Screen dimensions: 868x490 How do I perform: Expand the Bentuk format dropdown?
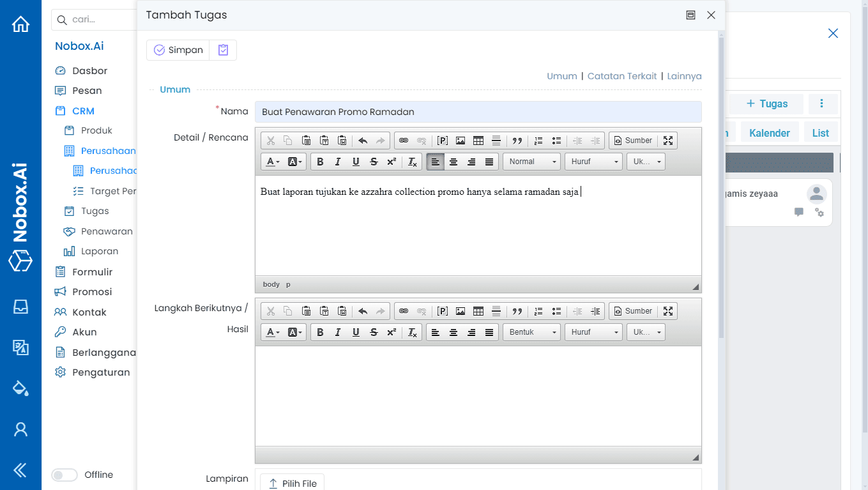pos(531,332)
